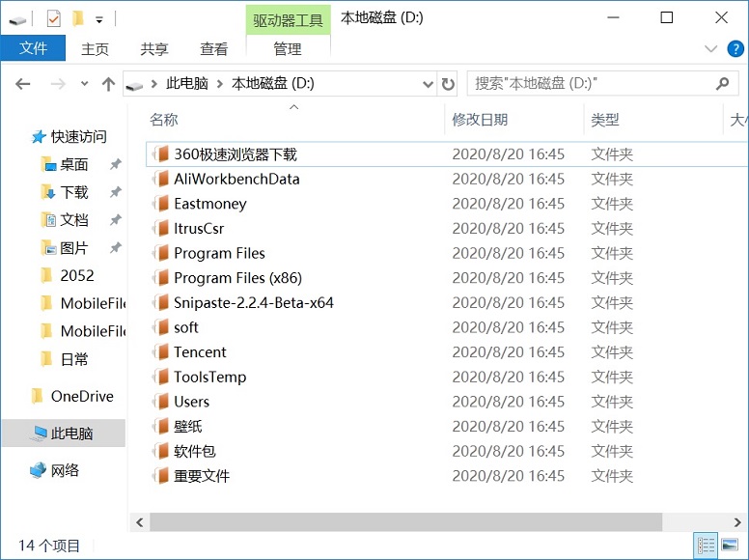The height and width of the screenshot is (560, 749).
Task: Sort by the 类型 column header
Action: click(605, 120)
